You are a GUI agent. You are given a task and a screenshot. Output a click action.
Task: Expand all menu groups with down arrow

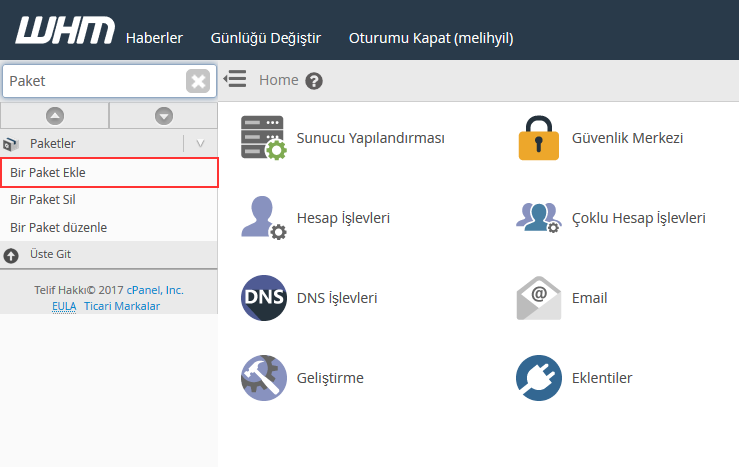tap(164, 116)
